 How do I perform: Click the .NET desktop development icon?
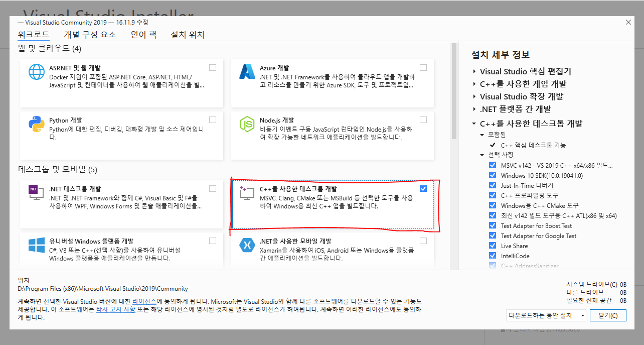coord(37,193)
